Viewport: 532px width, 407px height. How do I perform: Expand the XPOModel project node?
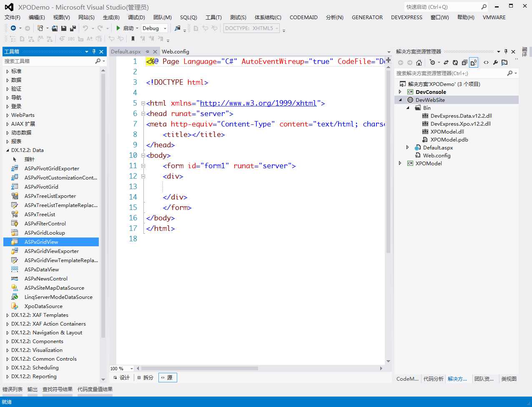pyautogui.click(x=400, y=163)
